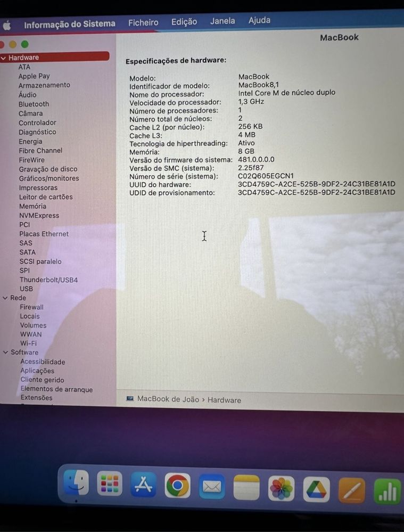Select Acessibilidade under Software
Viewport: 404px width, 532px height.
[43, 362]
